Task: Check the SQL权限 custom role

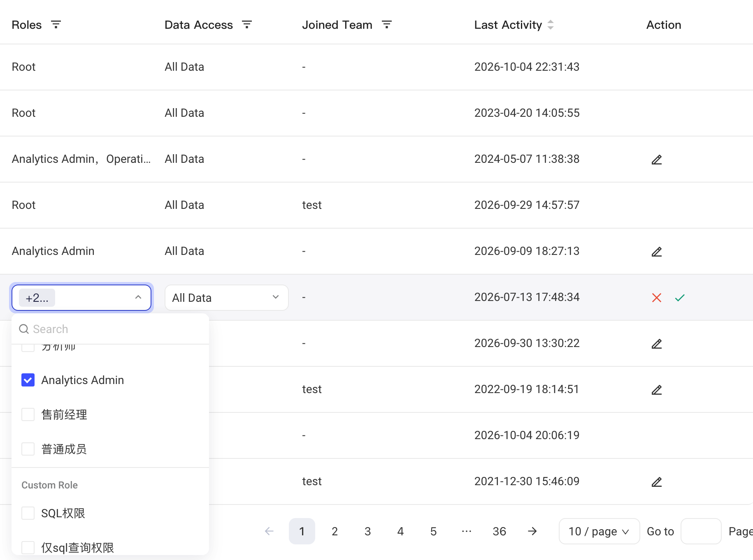Action: pos(28,513)
